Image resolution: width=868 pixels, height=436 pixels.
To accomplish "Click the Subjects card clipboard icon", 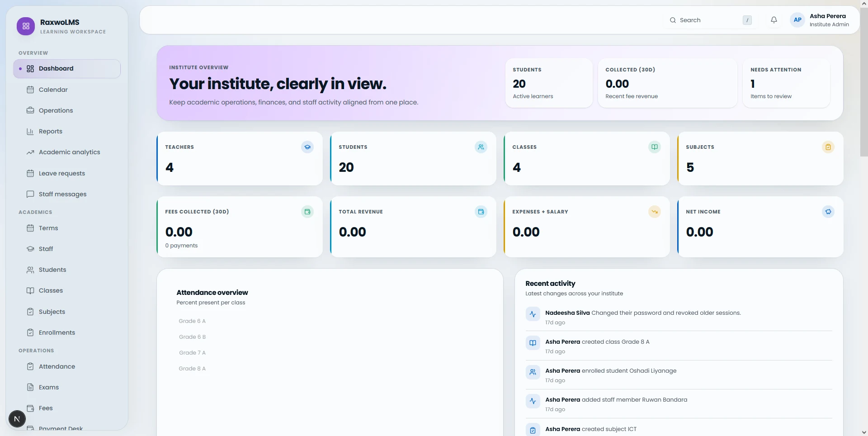I will (828, 147).
